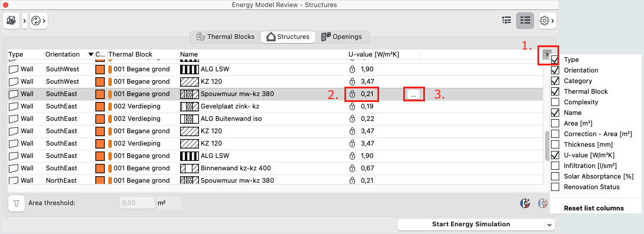The height and width of the screenshot is (234, 644).
Task: Click the U-value cell 0,19
Action: point(367,107)
